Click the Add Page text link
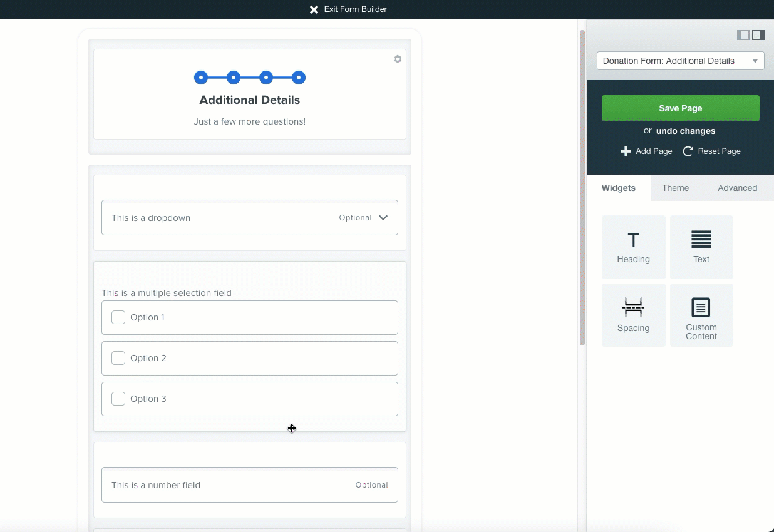774x532 pixels. (x=654, y=151)
